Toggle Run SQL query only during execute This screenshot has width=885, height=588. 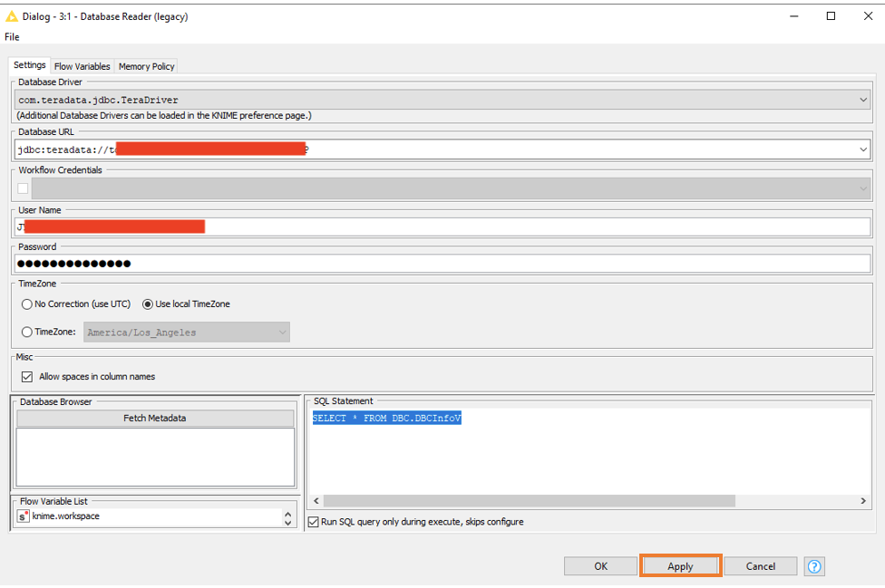(314, 522)
